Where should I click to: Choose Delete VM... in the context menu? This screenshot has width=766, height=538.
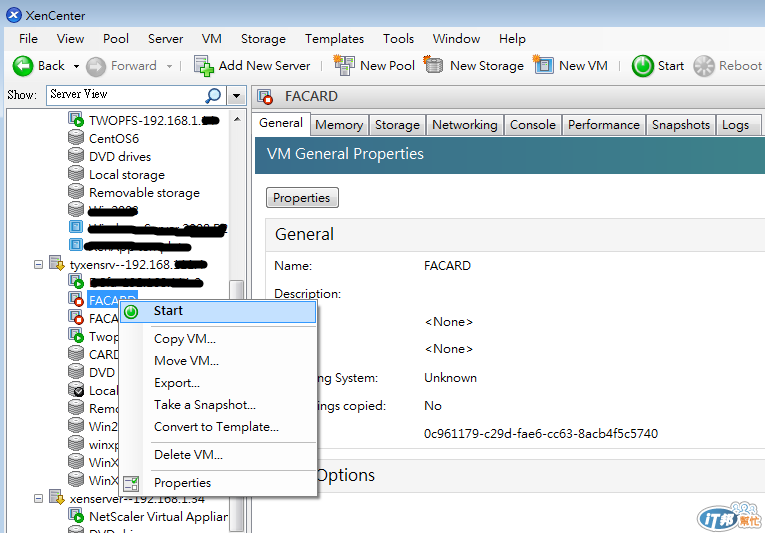pos(218,454)
